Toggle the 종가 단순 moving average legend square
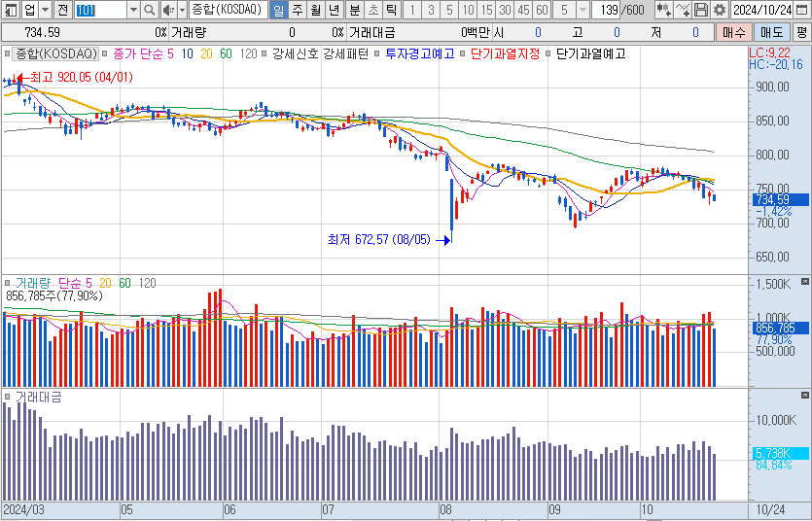This screenshot has height=521, width=812. [x=105, y=53]
